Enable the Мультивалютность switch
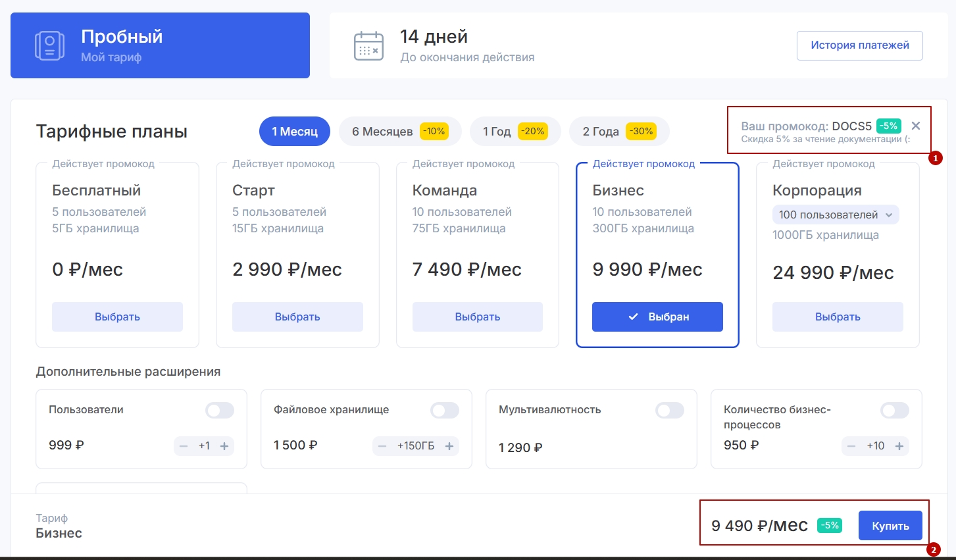Screen dimensions: 956x560 670,411
